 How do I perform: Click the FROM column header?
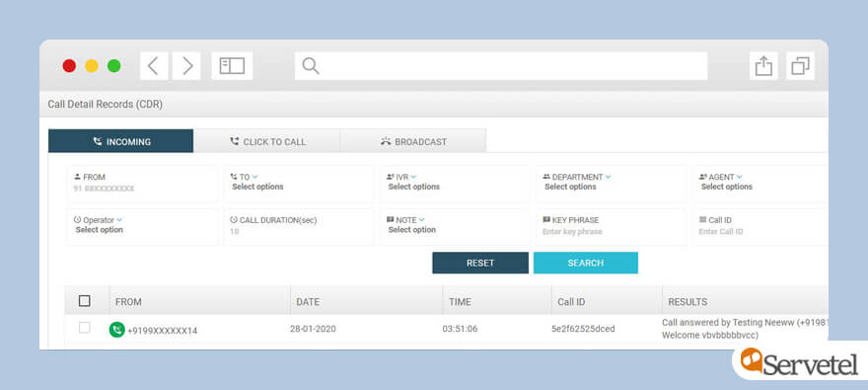point(128,302)
